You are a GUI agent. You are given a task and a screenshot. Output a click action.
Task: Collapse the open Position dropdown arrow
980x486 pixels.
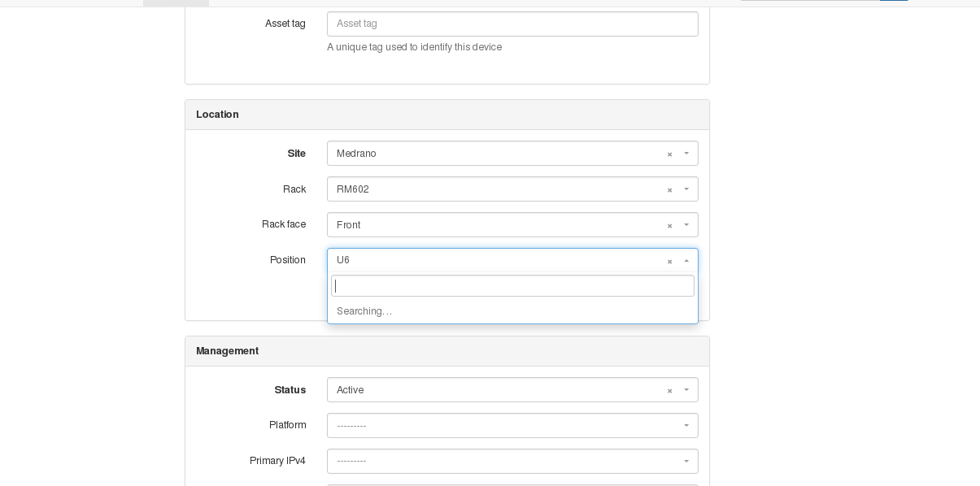coord(686,261)
